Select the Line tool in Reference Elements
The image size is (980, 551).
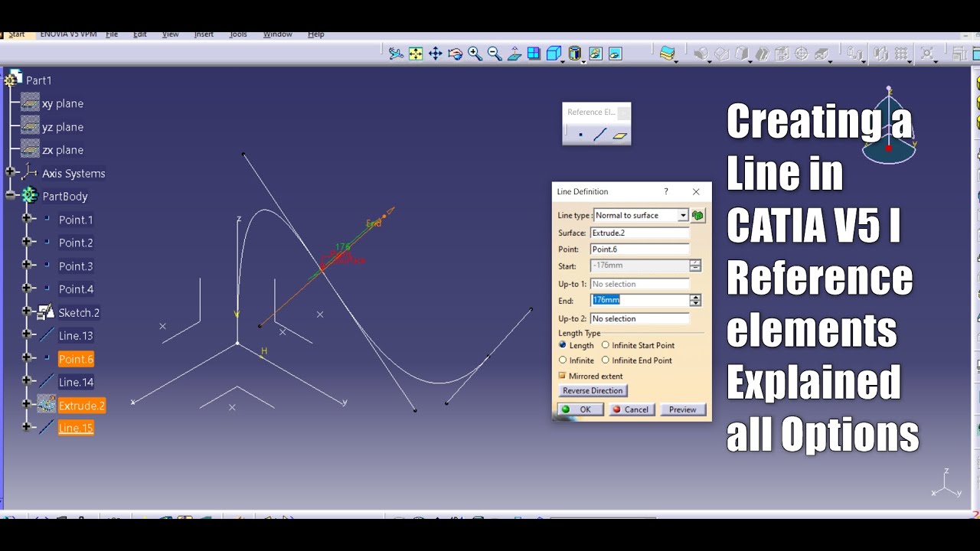point(599,135)
